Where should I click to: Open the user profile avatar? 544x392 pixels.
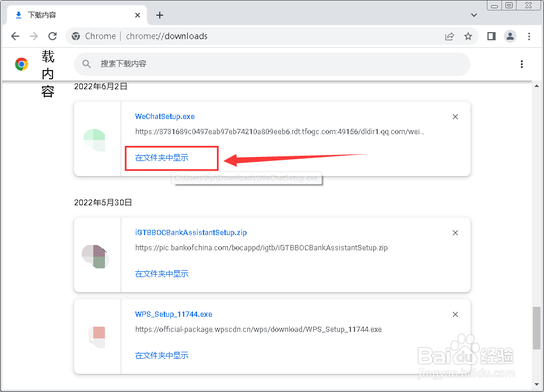point(510,36)
